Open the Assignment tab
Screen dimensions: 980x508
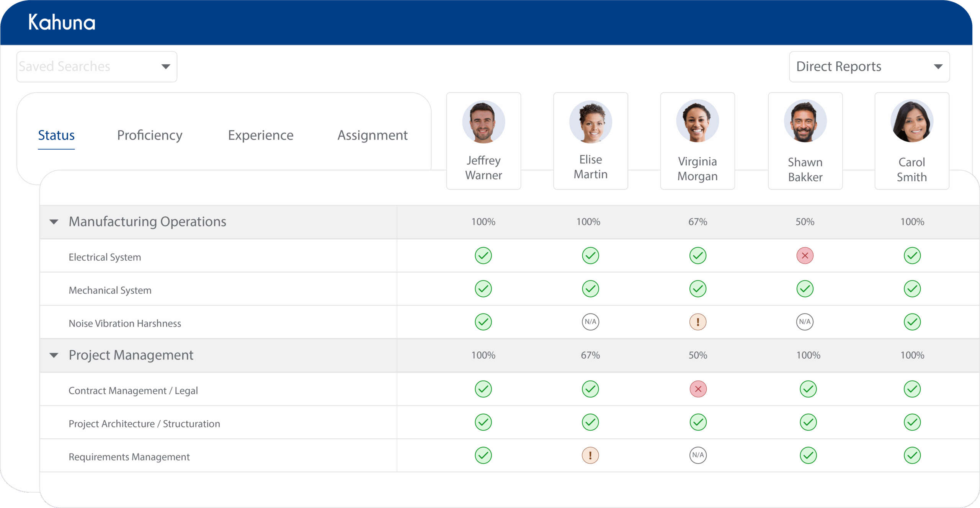(x=372, y=135)
